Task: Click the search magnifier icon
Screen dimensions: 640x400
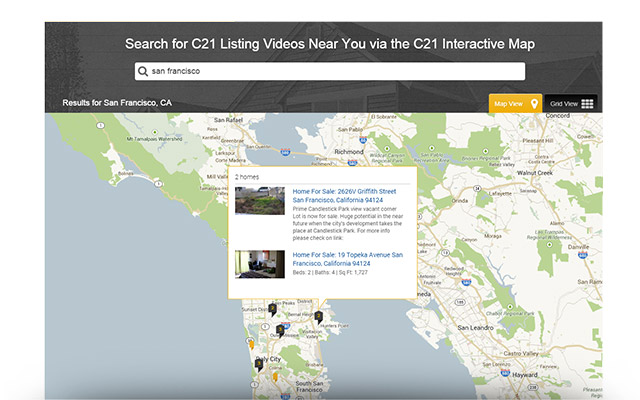Action: [x=142, y=71]
